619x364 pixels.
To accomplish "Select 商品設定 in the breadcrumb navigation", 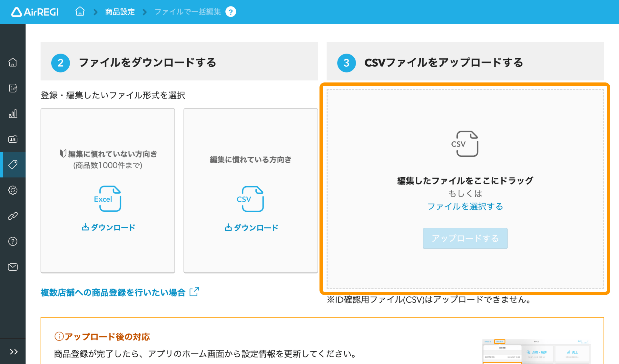I will pyautogui.click(x=120, y=12).
